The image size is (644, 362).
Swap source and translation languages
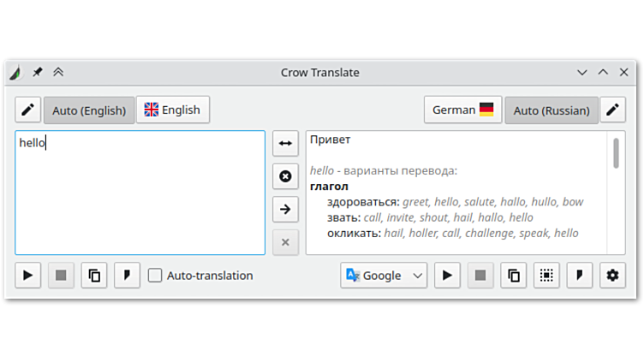tap(285, 143)
